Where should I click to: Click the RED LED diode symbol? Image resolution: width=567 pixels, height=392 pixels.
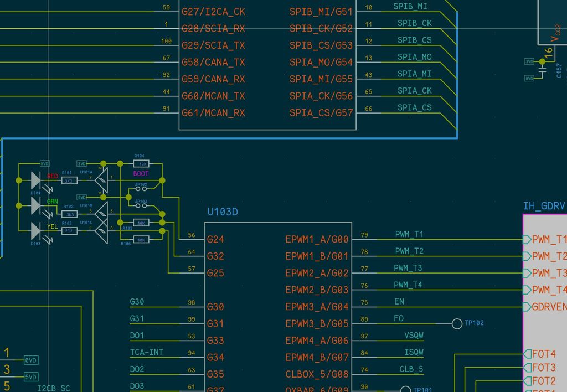click(x=36, y=180)
